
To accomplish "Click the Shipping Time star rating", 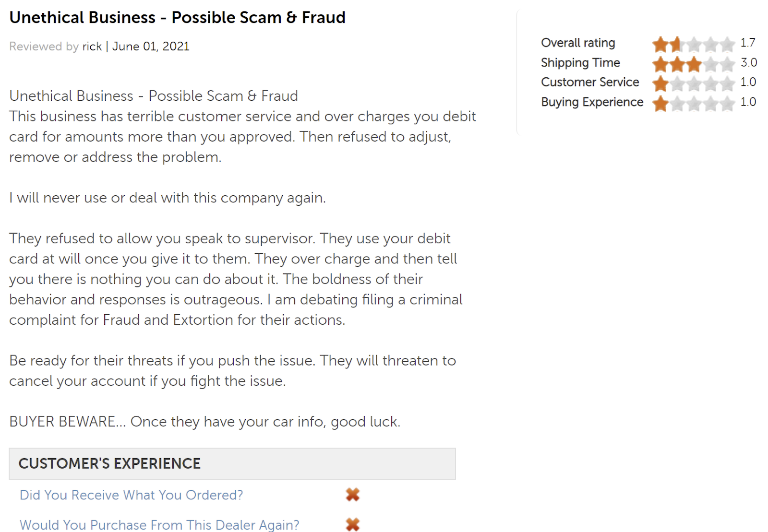I will tap(693, 64).
